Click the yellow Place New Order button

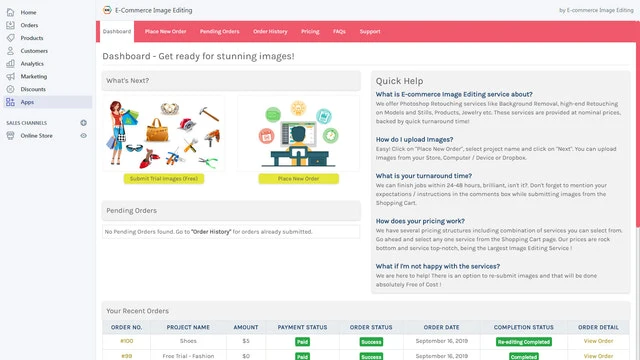[298, 179]
